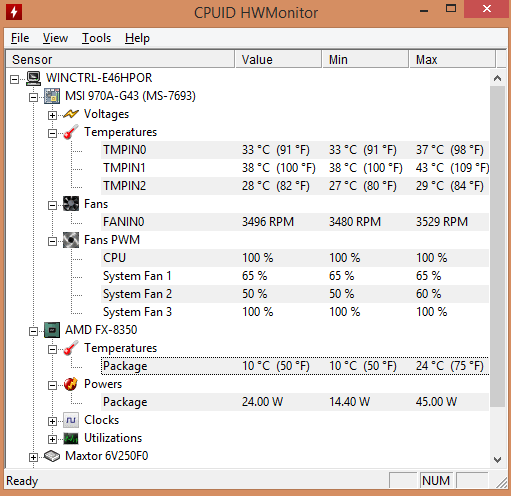511x496 pixels.
Task: Select the System Fan 1 row
Action: pos(295,276)
